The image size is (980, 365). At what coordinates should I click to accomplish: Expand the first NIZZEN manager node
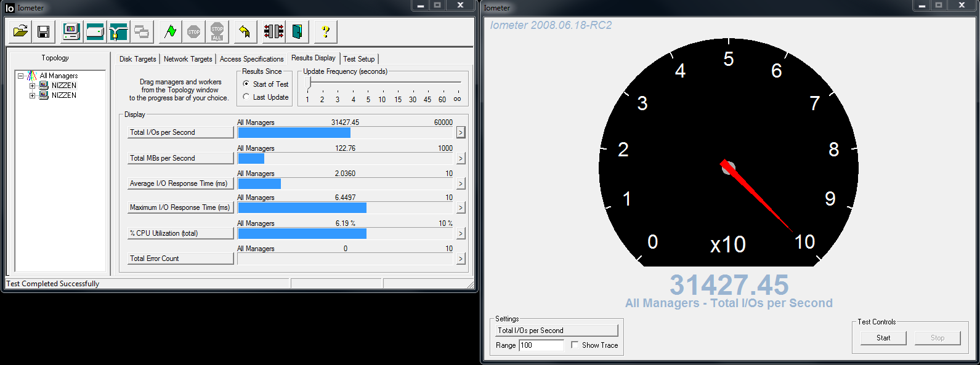[x=33, y=86]
